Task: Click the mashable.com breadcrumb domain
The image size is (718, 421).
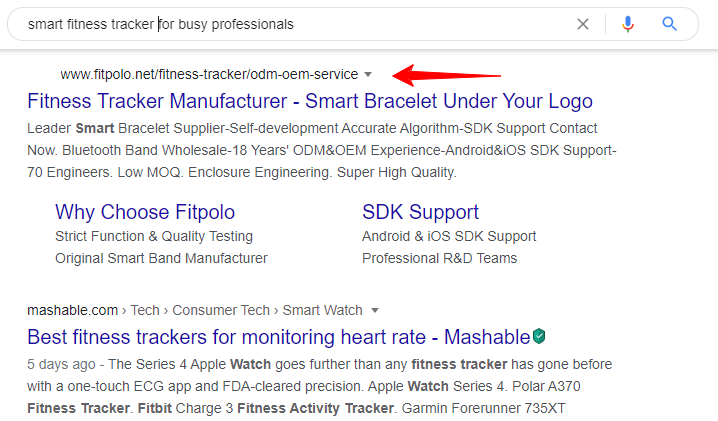Action: pyautogui.click(x=72, y=310)
